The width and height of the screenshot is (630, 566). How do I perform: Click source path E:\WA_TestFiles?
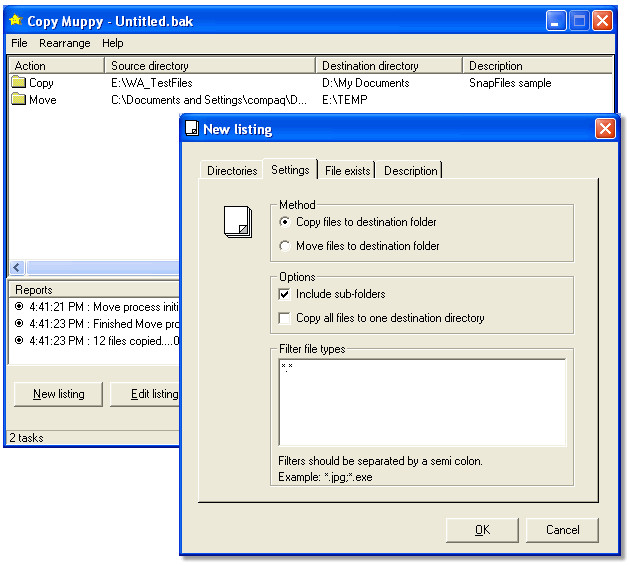[152, 83]
